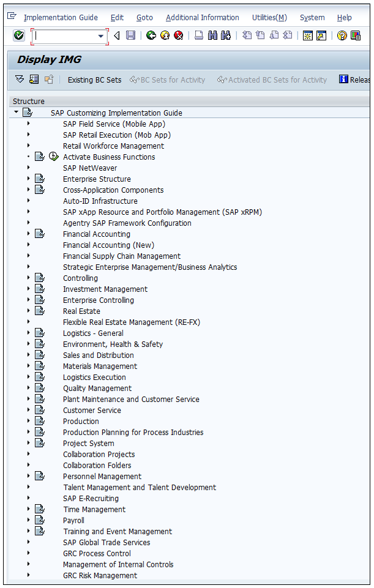Click the yellow Help question mark icon
Screen dimensions: 374x588
click(342, 35)
